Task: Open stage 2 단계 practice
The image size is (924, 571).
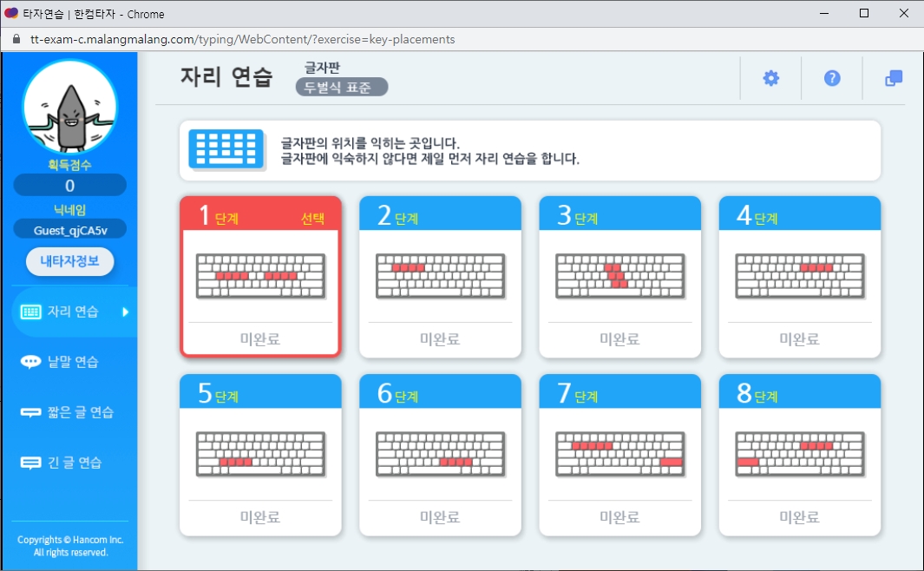Action: coord(440,276)
